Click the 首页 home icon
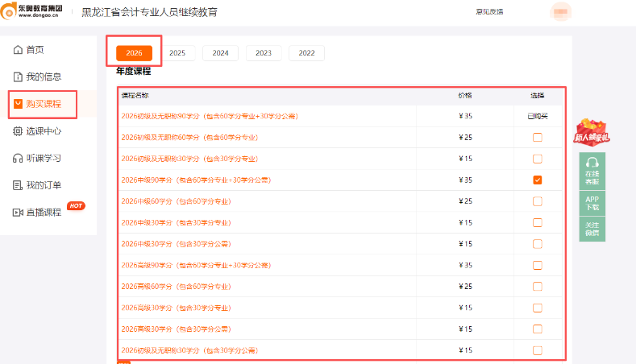The width and height of the screenshot is (636, 364). (18, 49)
